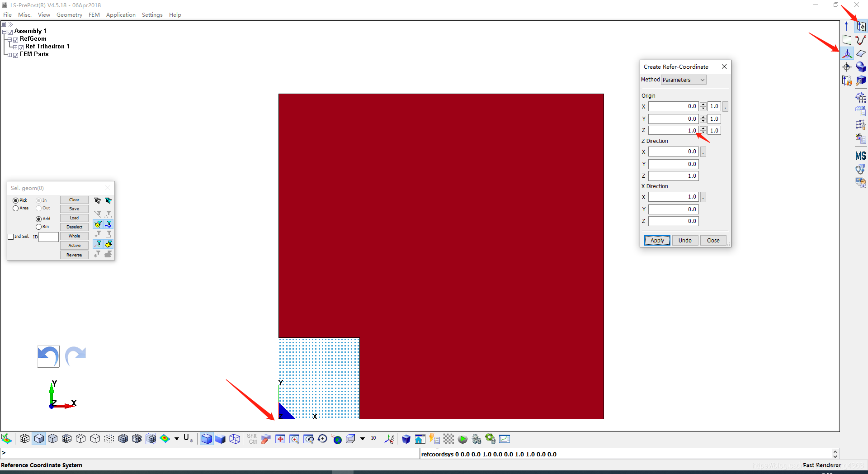Click the coordinate-system filter icon
This screenshot has height=474, width=868.
click(98, 244)
